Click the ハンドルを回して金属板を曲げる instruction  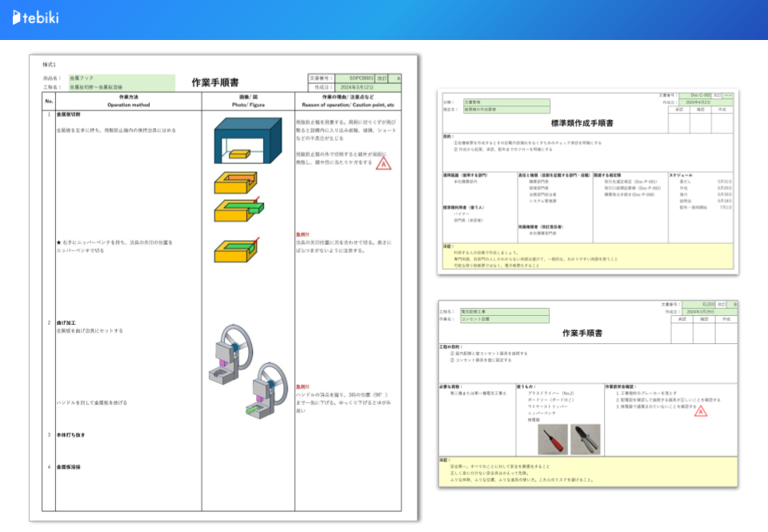91,402
